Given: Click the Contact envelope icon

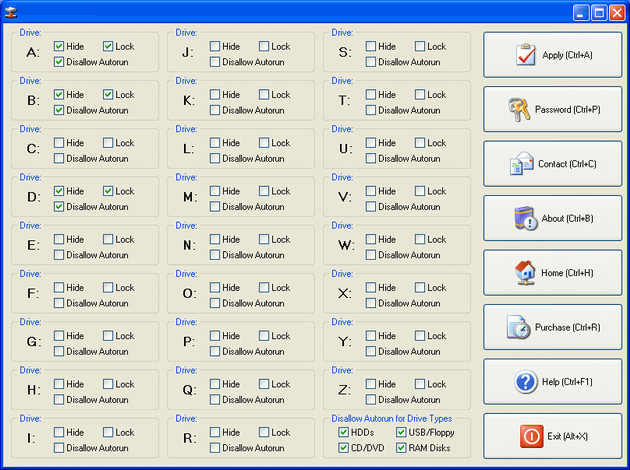Looking at the screenshot, I should (522, 163).
